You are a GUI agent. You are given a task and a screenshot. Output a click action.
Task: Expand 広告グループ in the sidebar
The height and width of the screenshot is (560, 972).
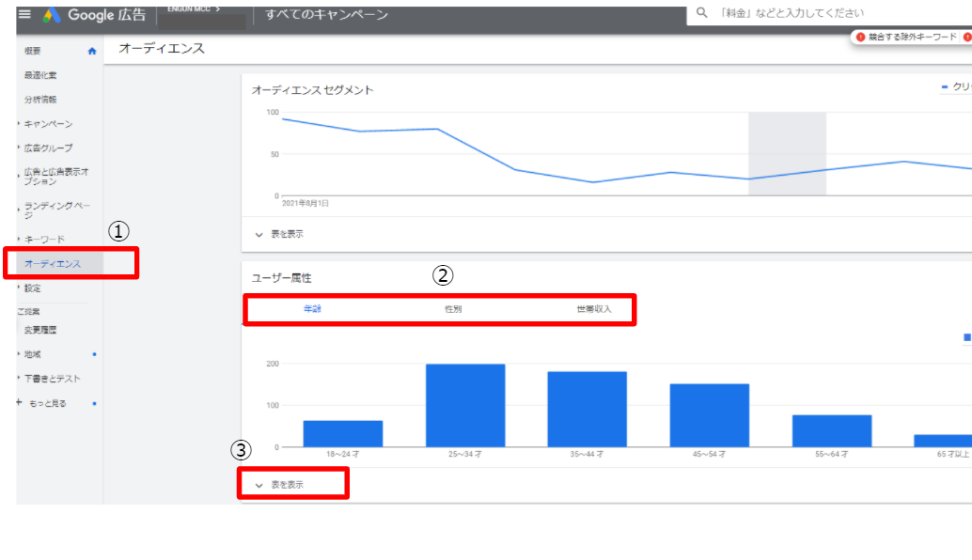(x=48, y=148)
